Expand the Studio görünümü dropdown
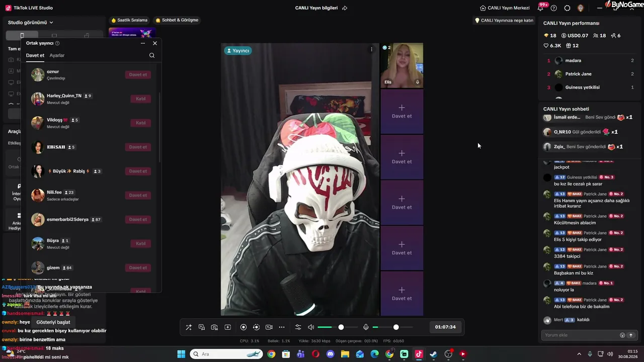The width and height of the screenshot is (644, 362). [31, 22]
